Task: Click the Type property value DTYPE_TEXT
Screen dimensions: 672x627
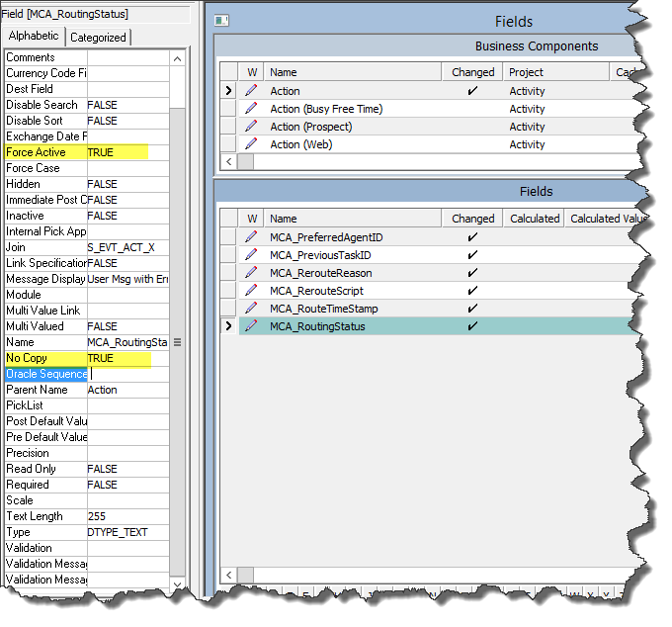Action: tap(128, 532)
